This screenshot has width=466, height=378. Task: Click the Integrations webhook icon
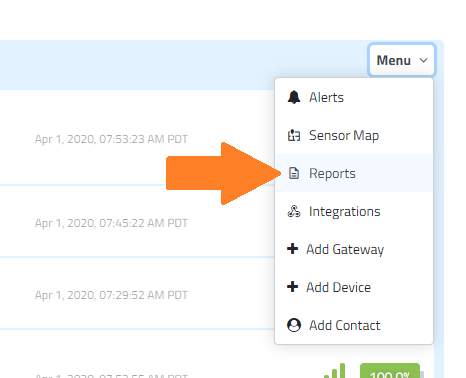click(294, 211)
